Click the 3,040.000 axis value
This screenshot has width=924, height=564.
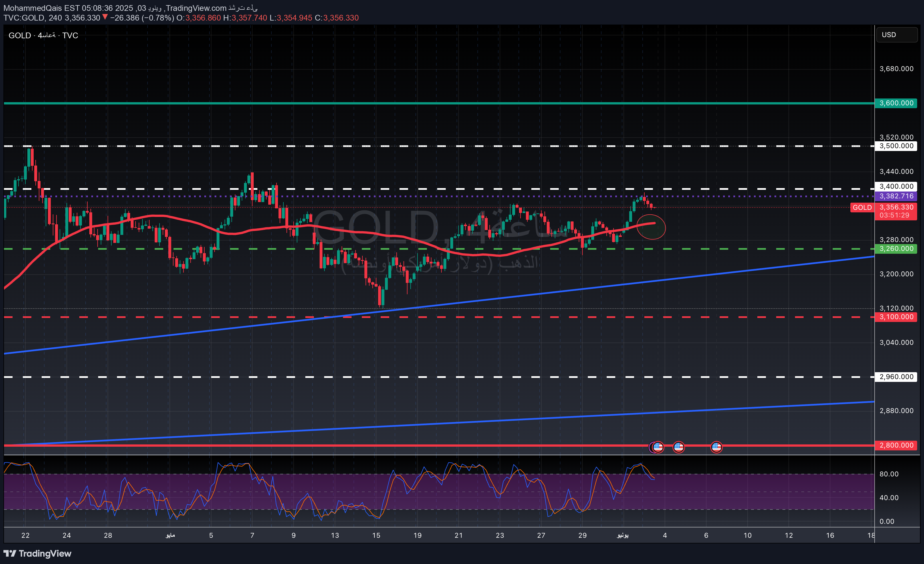click(896, 343)
